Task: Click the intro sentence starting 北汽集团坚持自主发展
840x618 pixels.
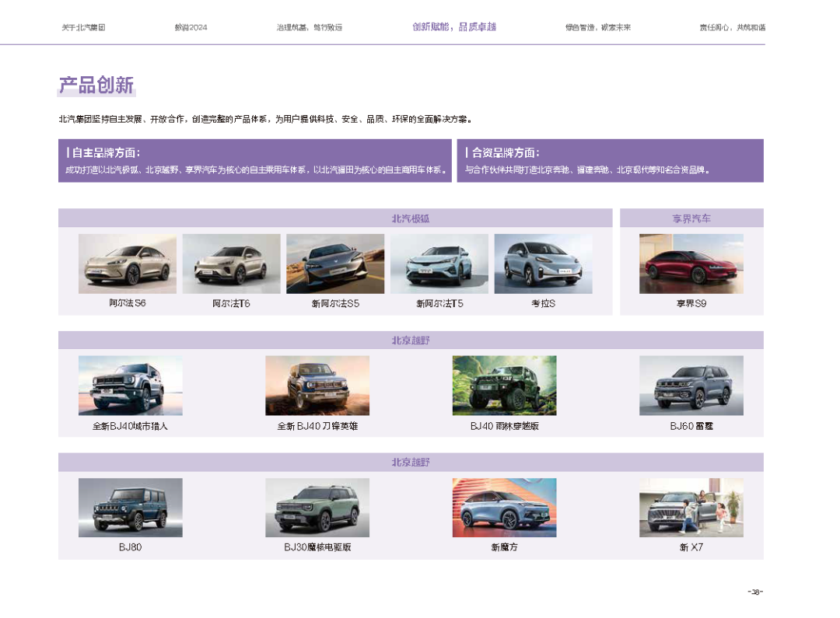Action: pyautogui.click(x=265, y=119)
